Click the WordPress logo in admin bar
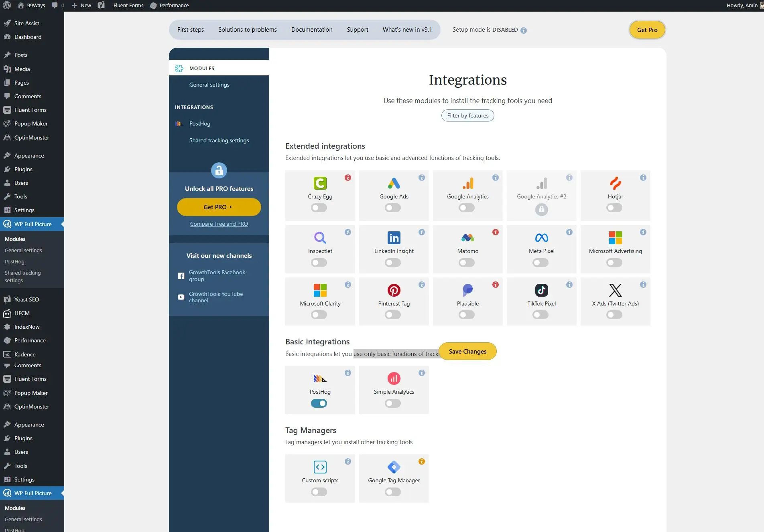The image size is (764, 532). click(x=7, y=6)
